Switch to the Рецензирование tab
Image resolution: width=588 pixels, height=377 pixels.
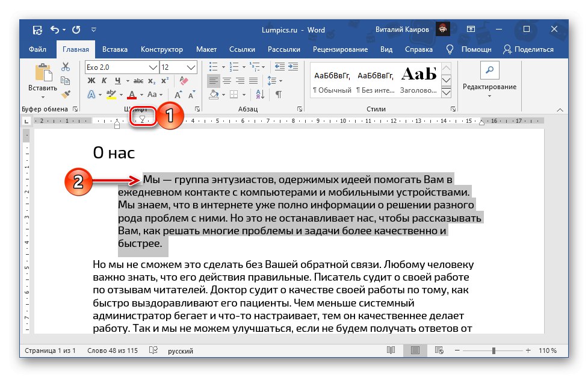(x=341, y=49)
